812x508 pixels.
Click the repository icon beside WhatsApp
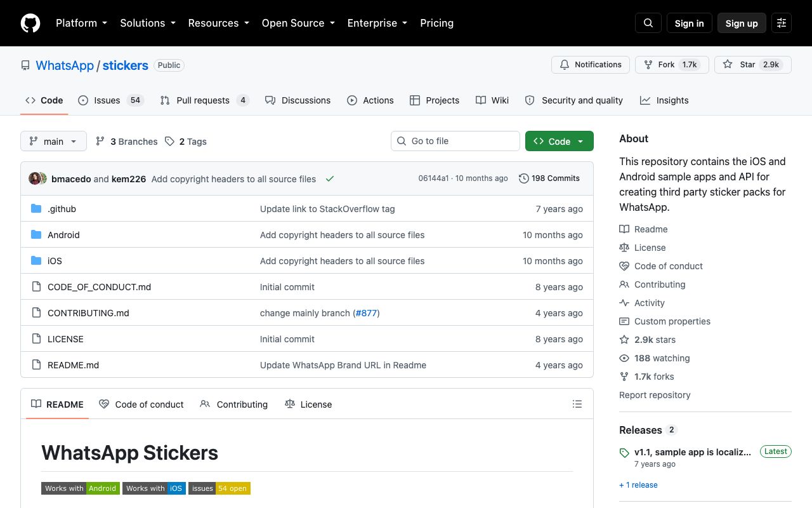click(25, 65)
